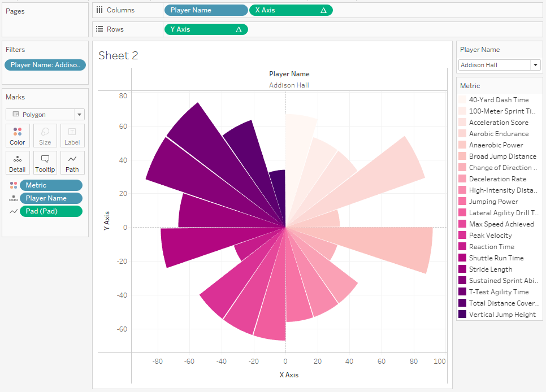The height and width of the screenshot is (392, 546).
Task: Select T-Test Agility Time legend label
Action: click(x=499, y=291)
